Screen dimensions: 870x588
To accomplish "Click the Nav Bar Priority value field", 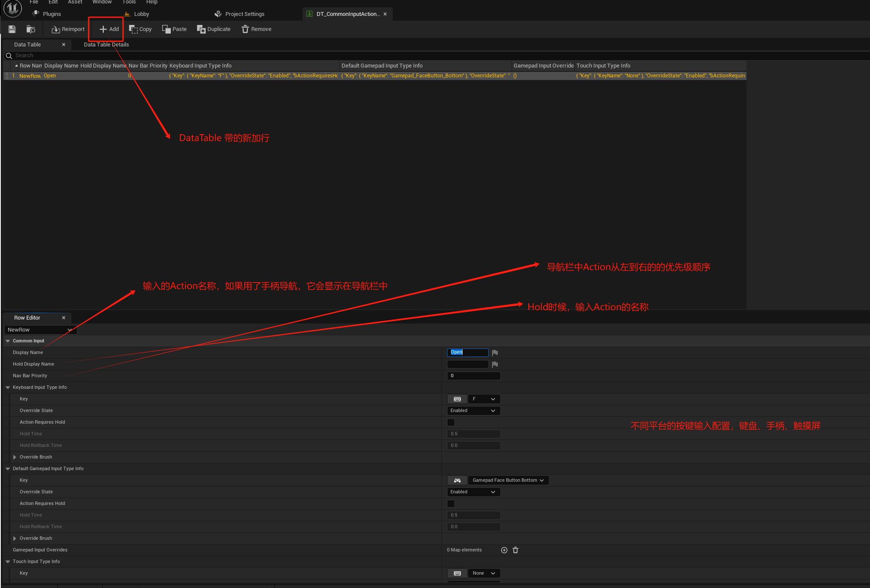I will (x=473, y=376).
